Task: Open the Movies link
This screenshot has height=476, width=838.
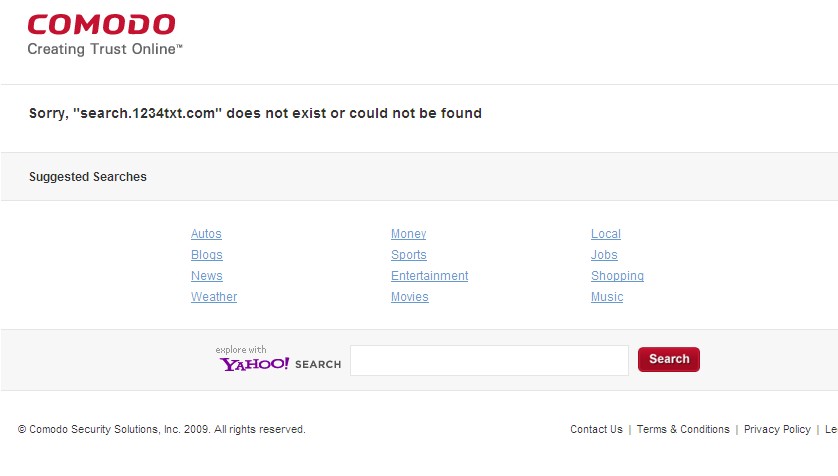Action: click(x=410, y=296)
